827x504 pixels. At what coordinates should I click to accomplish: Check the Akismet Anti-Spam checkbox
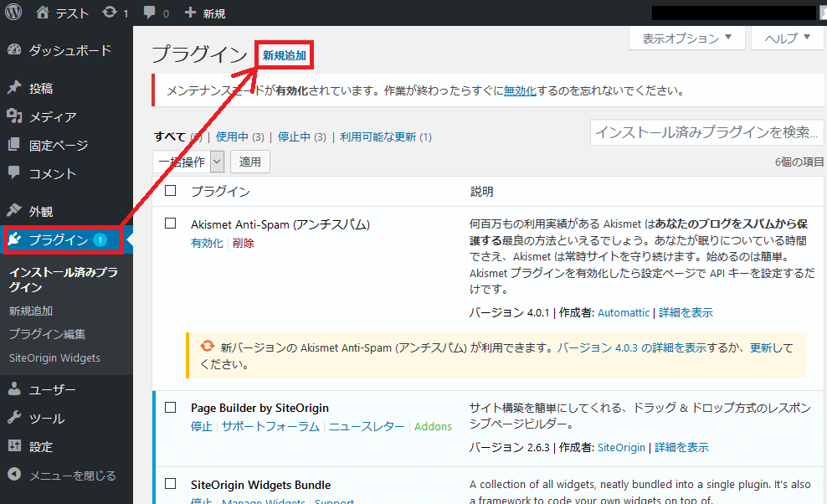(x=171, y=224)
